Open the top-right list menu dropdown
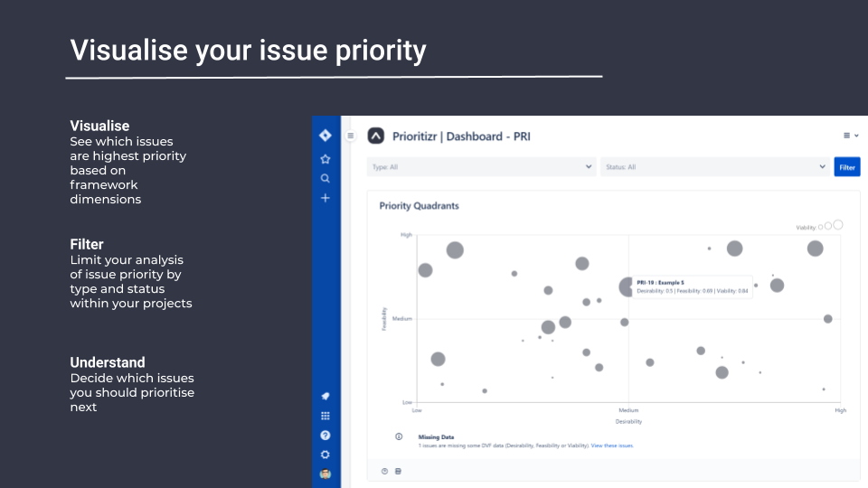Image resolution: width=868 pixels, height=488 pixels. [x=850, y=136]
